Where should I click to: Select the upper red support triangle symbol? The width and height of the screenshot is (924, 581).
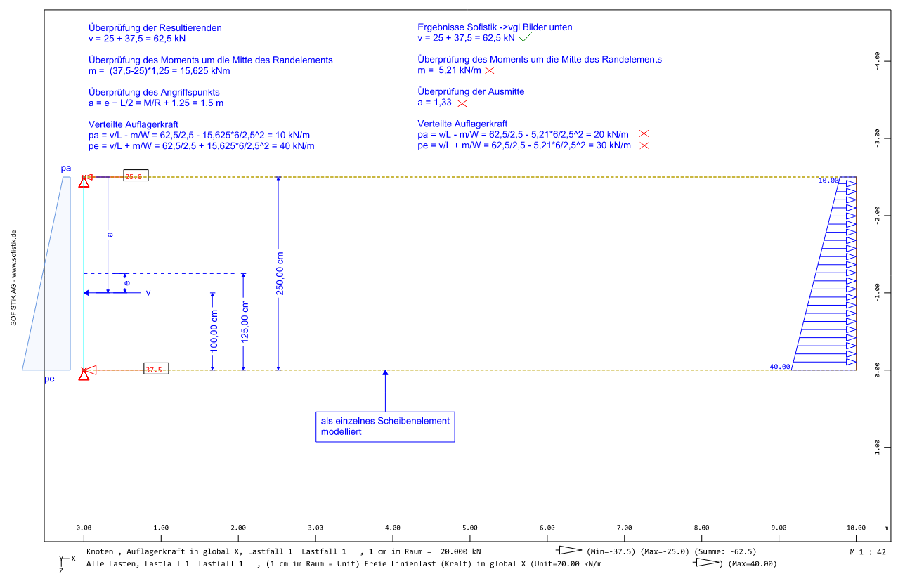[84, 181]
